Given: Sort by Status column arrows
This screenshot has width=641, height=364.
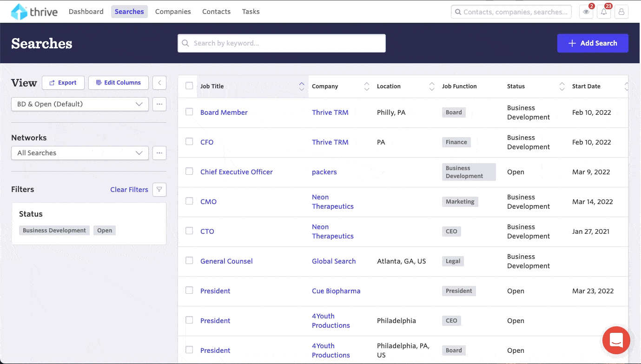Looking at the screenshot, I should [562, 86].
